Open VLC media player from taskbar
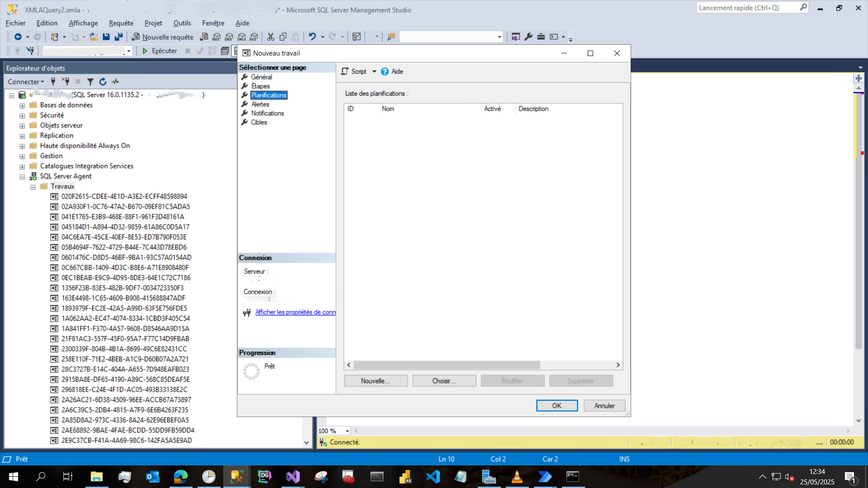868x488 pixels. point(517,477)
